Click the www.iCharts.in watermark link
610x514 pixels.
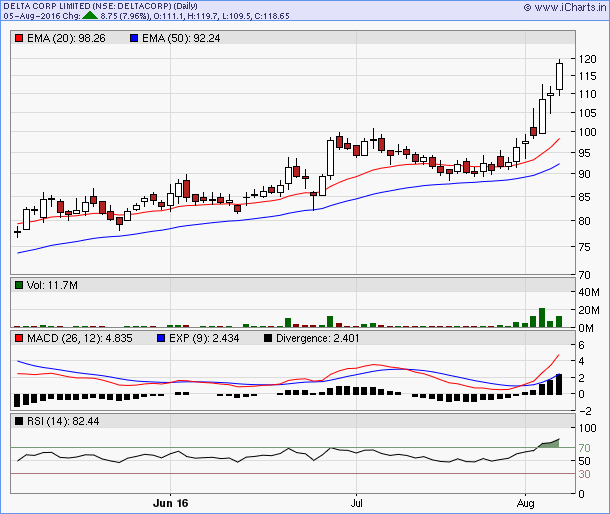click(x=565, y=7)
